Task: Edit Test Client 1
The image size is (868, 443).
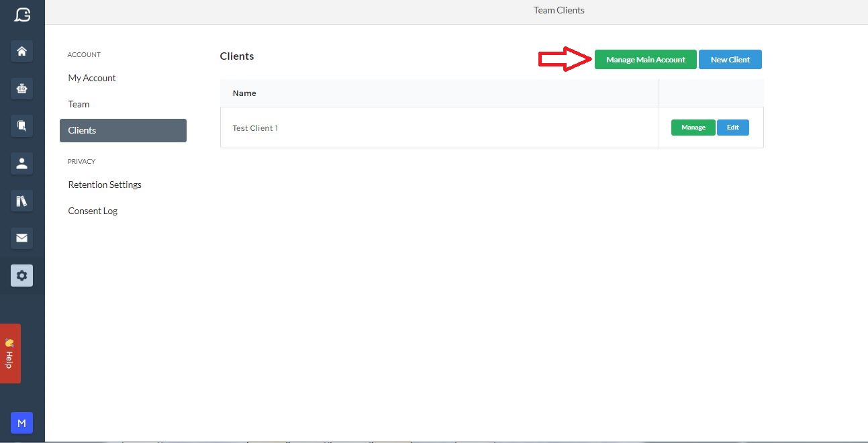Action: [732, 128]
